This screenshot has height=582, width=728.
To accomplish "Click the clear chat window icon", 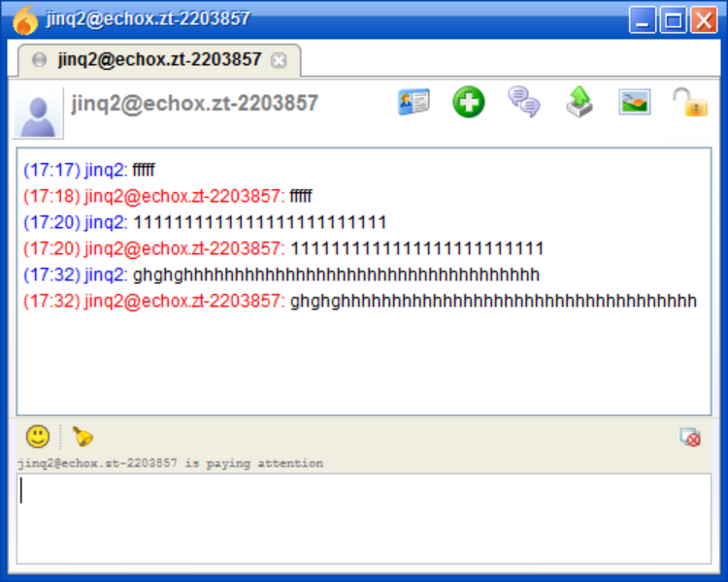I will click(690, 437).
